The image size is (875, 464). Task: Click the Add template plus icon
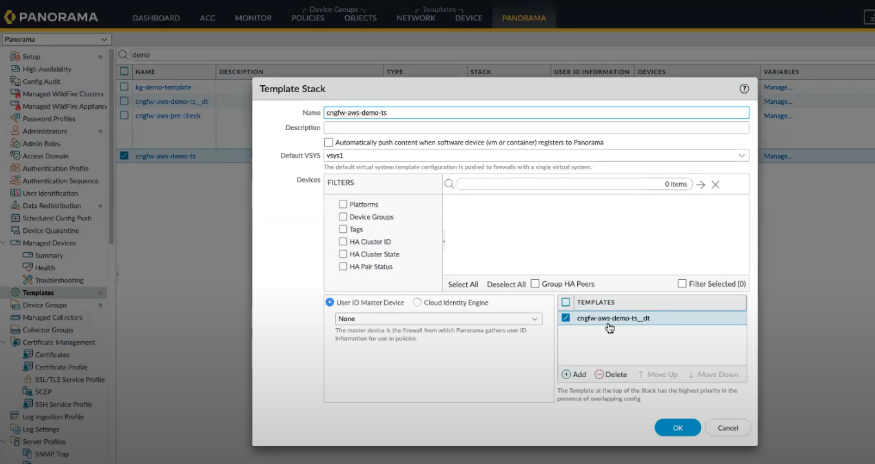point(566,374)
